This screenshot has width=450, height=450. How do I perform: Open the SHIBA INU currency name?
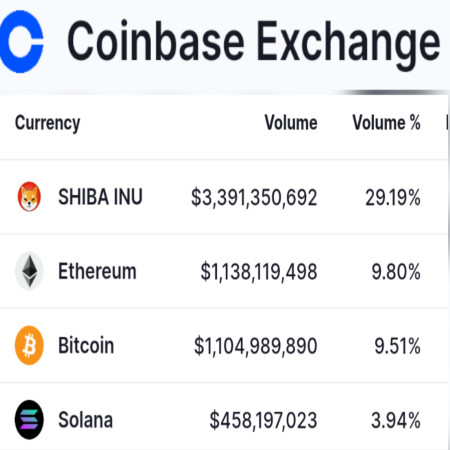[100, 197]
